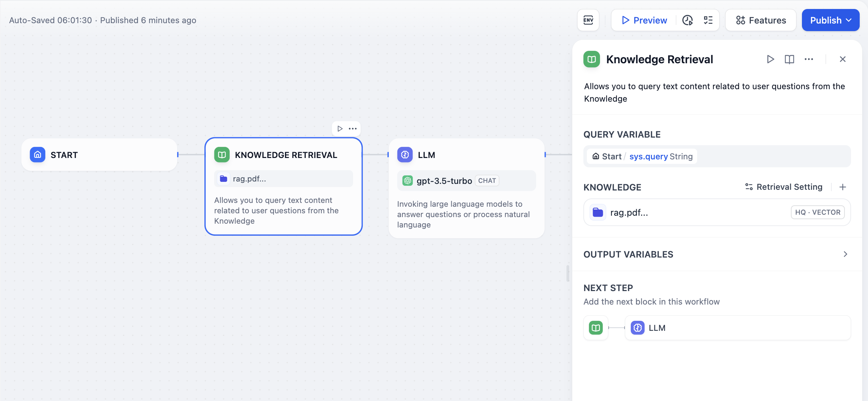Open the Features button
This screenshot has height=401, width=868.
tap(761, 20)
